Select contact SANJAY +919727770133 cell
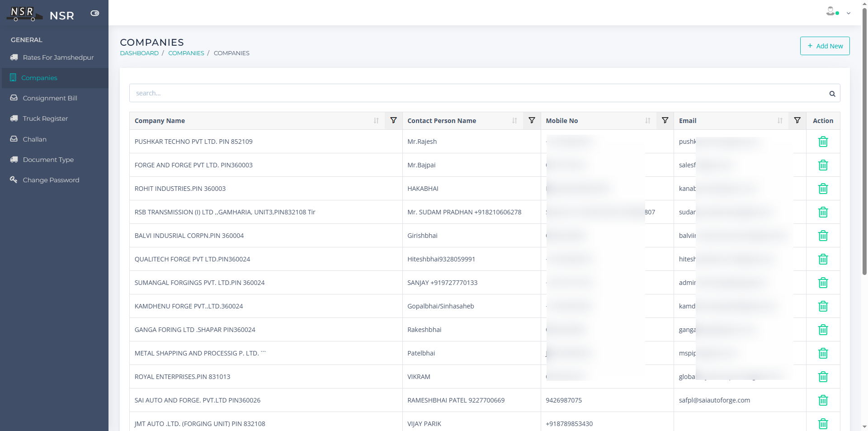Viewport: 868px width, 431px height. pos(472,283)
